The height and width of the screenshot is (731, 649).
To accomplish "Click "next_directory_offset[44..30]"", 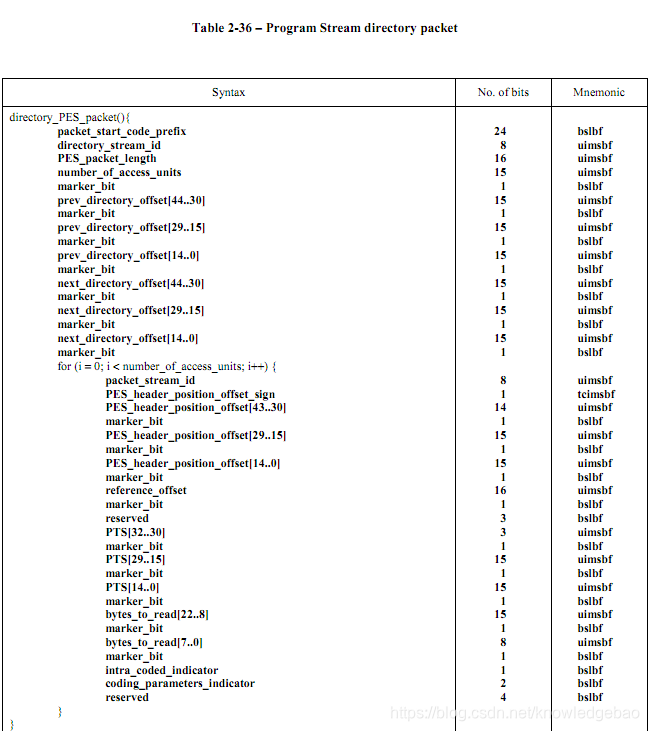I will [131, 283].
